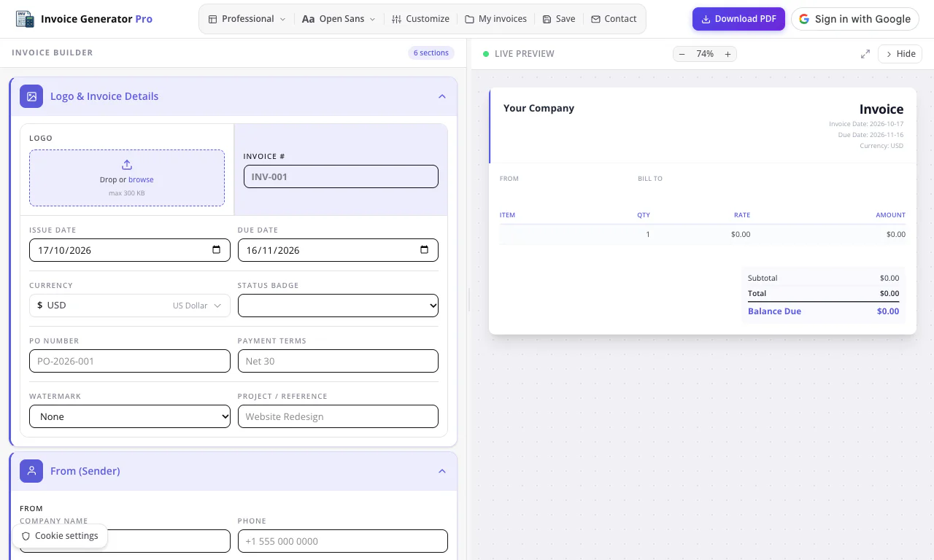Click the PO Number input field
The image size is (934, 560).
pos(130,361)
